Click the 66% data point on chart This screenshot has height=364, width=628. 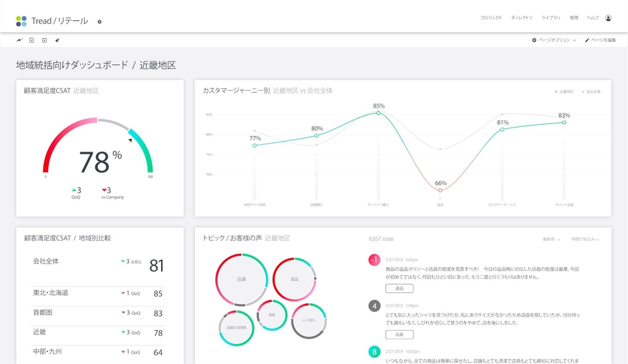click(x=440, y=191)
